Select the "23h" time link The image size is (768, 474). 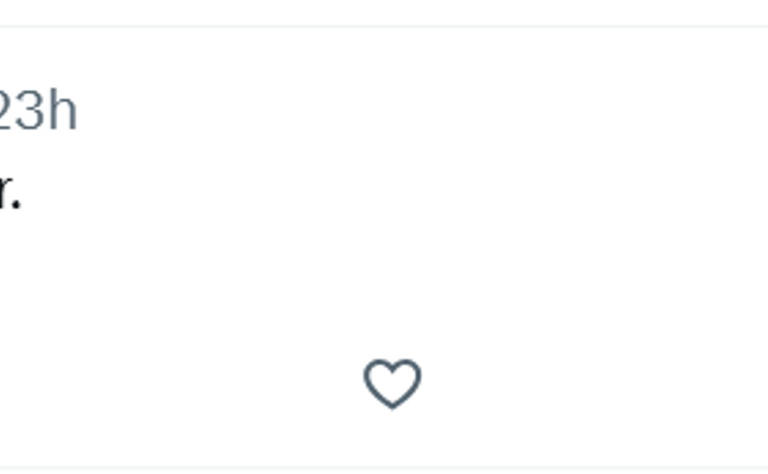coord(38,111)
